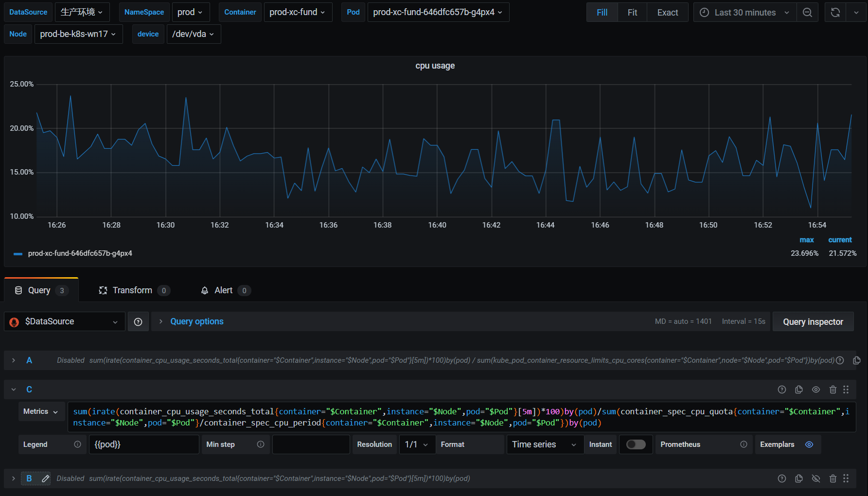Switch to the Transform tab
This screenshot has width=868, height=496.
(132, 290)
